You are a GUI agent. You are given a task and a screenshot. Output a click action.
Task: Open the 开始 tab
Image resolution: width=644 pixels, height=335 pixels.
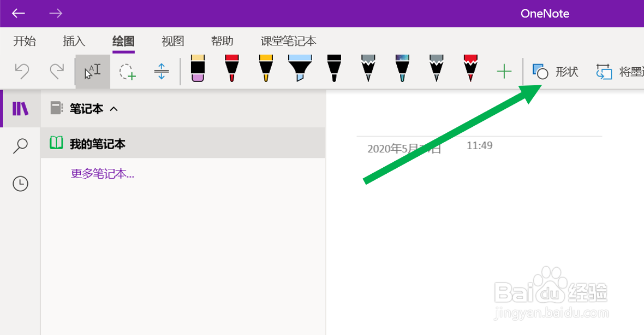click(25, 41)
